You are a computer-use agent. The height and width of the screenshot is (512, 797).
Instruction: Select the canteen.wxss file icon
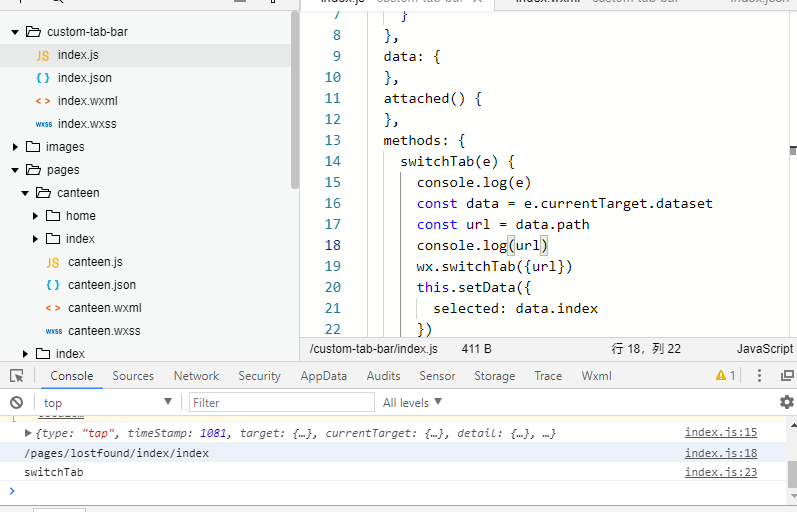[54, 331]
